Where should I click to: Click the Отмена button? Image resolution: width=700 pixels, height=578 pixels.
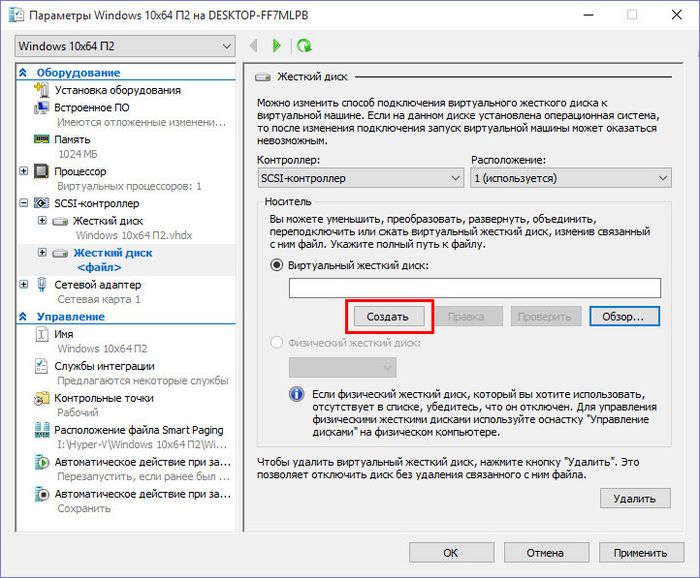(546, 553)
